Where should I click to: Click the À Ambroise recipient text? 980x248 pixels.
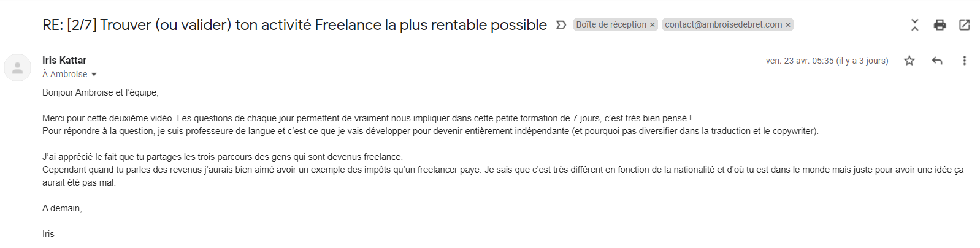click(64, 74)
